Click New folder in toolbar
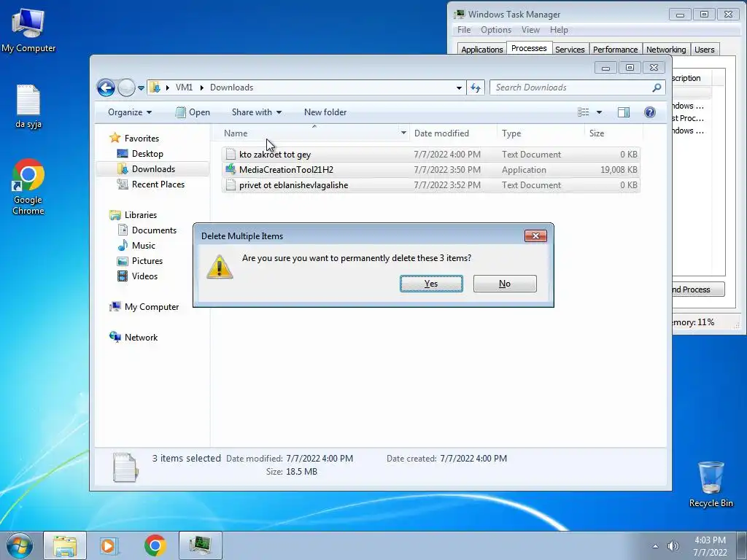 pos(325,112)
